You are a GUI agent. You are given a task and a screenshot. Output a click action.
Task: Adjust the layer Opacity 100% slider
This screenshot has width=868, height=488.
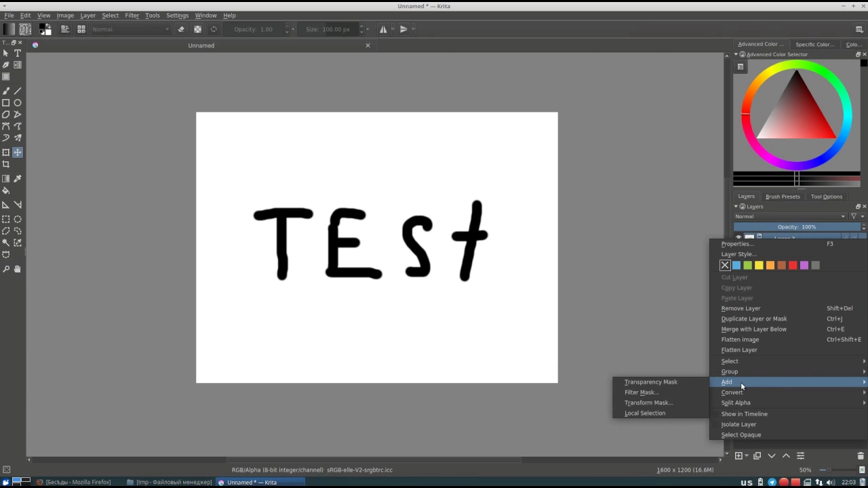(x=797, y=227)
